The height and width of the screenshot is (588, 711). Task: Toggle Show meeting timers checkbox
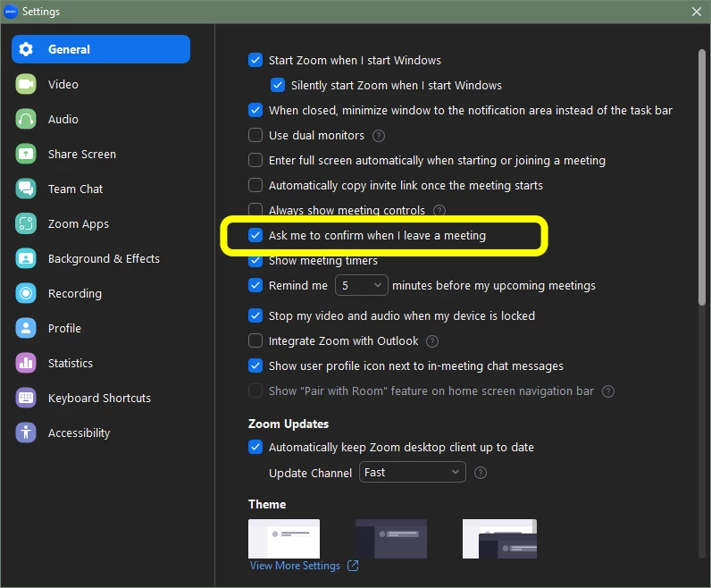(x=255, y=261)
